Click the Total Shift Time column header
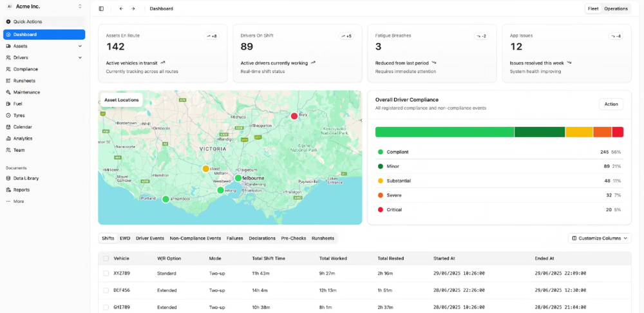This screenshot has width=644, height=313. [x=269, y=258]
